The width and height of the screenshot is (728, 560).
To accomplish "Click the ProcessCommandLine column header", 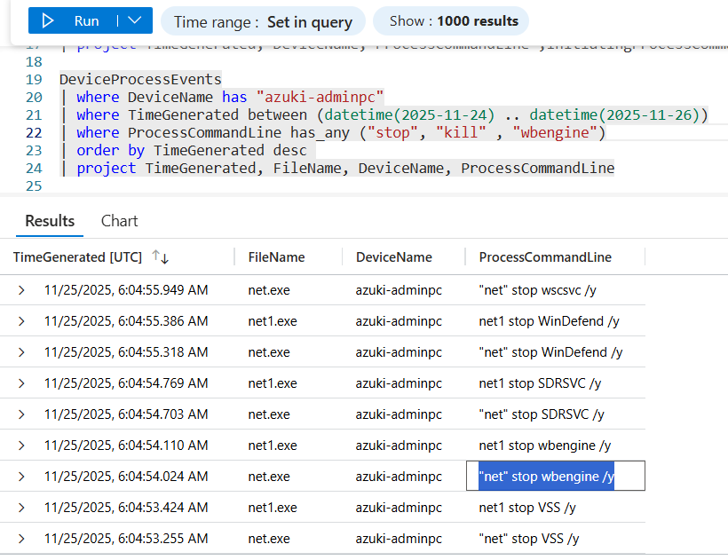I will (545, 257).
